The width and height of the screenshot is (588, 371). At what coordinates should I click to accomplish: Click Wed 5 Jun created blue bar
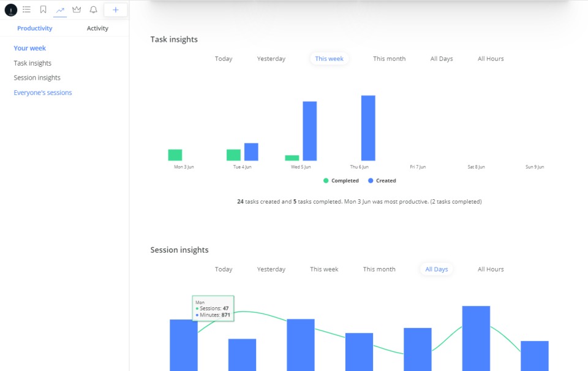[310, 131]
